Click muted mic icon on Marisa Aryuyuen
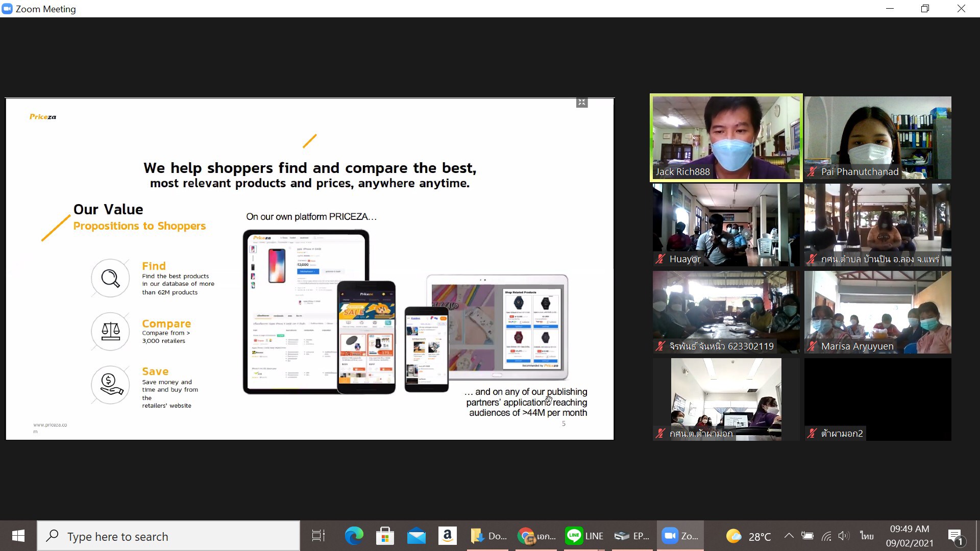 tap(812, 346)
